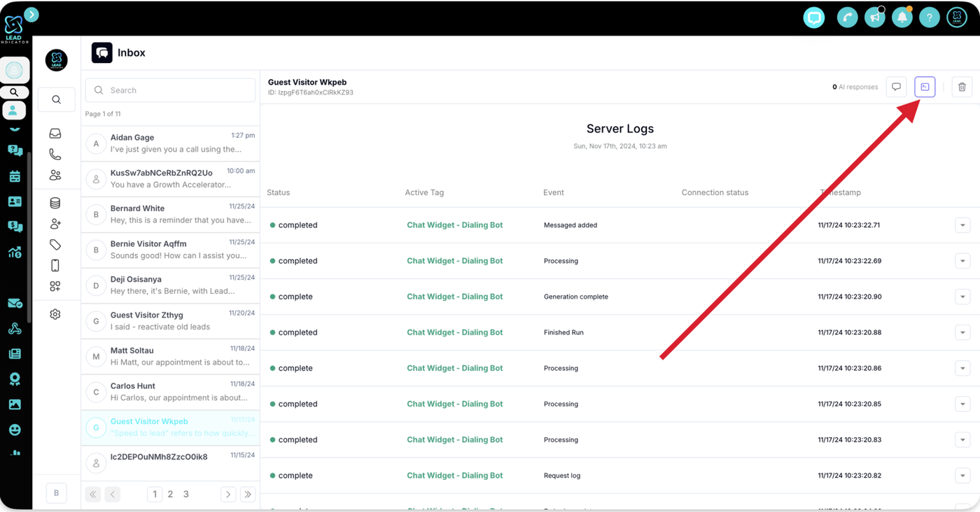Select the tags icon in inbox sidebar

(x=55, y=245)
